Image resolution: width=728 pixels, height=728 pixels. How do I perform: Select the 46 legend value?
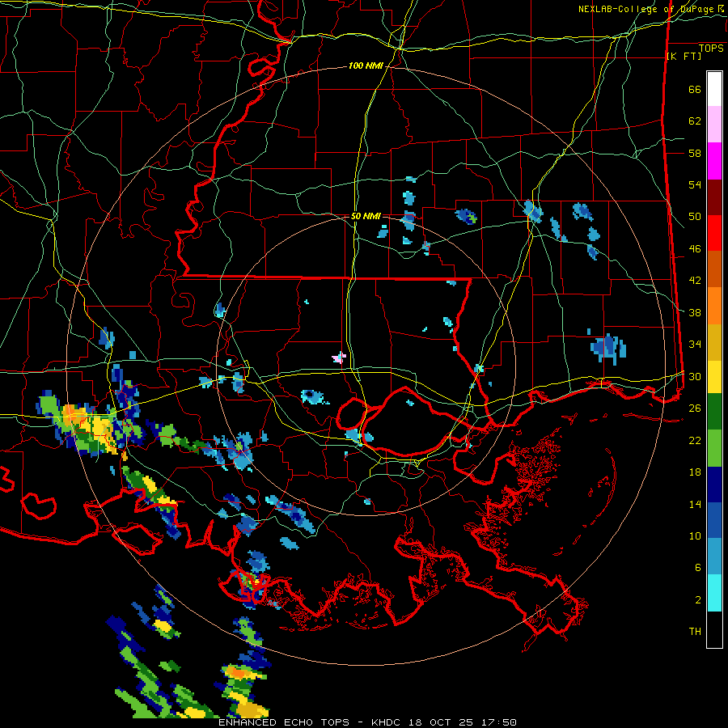pyautogui.click(x=695, y=248)
